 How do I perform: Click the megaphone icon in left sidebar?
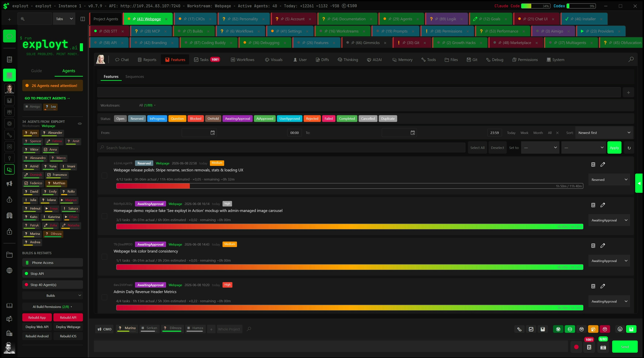[x=10, y=184]
